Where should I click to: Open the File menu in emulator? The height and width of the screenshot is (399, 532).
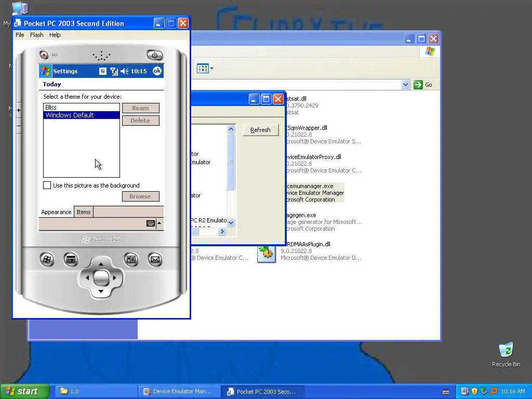pos(20,35)
